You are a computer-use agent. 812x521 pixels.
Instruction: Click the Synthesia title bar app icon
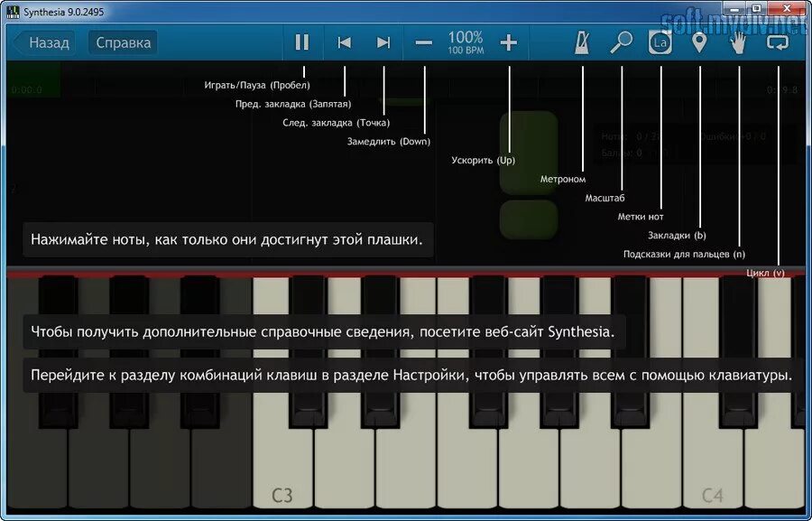click(13, 12)
